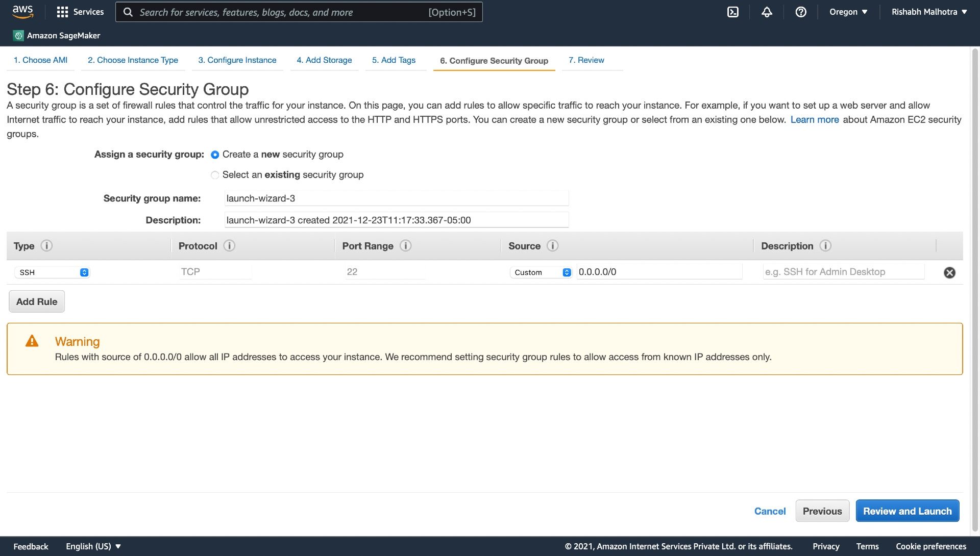Screen dimensions: 980x556
Task: Click the info tooltip icon next to Source
Action: click(552, 245)
